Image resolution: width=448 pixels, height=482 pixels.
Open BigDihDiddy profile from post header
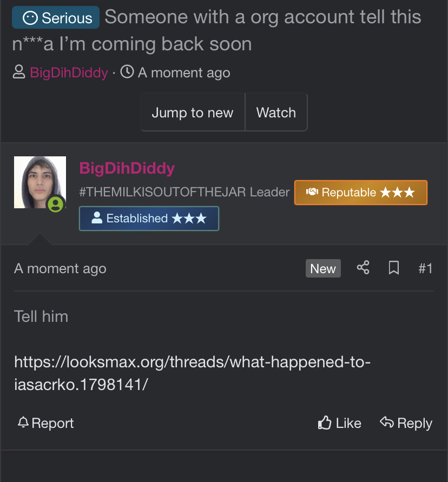127,168
